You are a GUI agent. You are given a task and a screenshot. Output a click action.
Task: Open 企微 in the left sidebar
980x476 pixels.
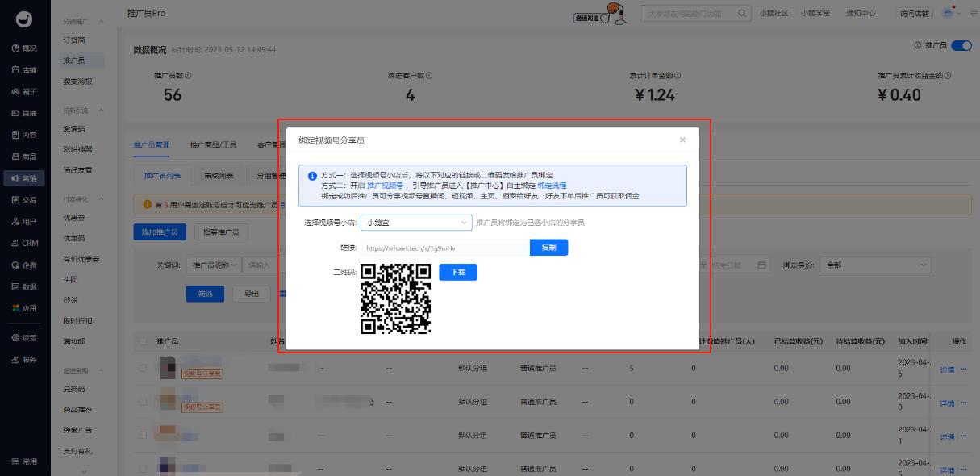[x=24, y=265]
